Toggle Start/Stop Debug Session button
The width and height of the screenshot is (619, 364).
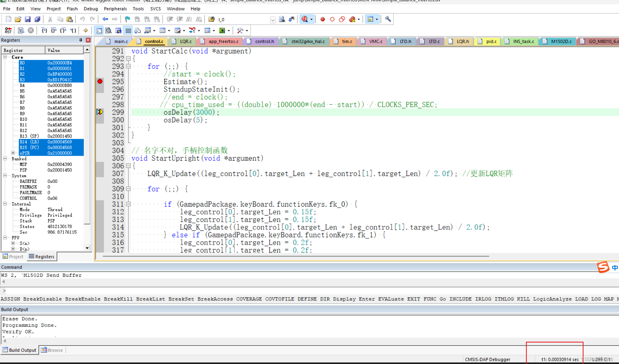[305, 19]
